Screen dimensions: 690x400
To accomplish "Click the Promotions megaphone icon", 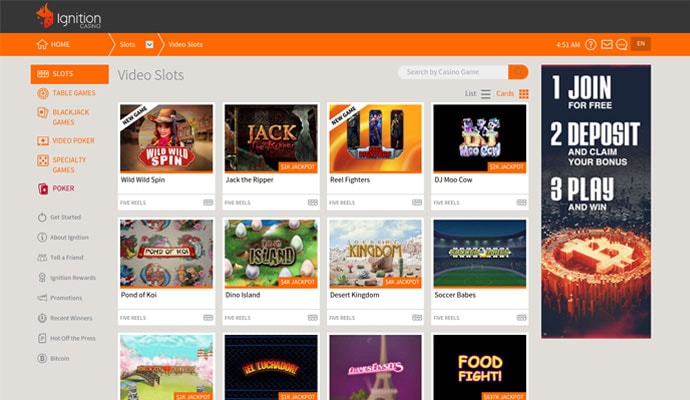I will [x=42, y=297].
